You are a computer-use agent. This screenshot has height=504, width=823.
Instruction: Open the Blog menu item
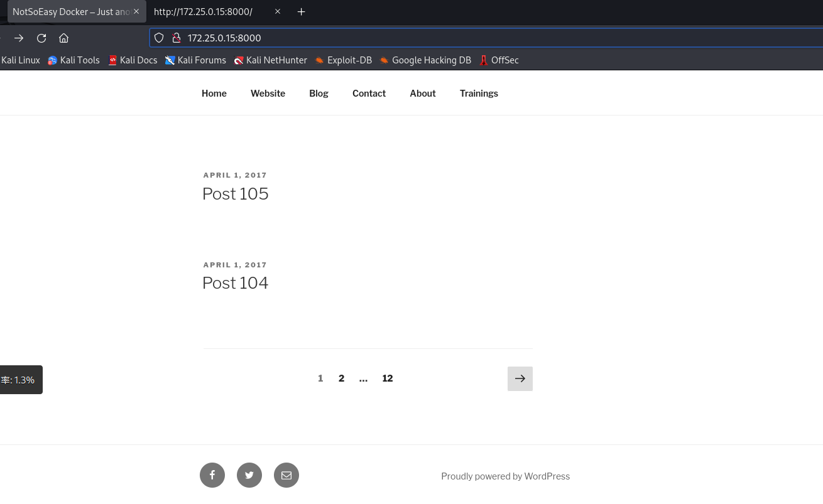(x=319, y=93)
